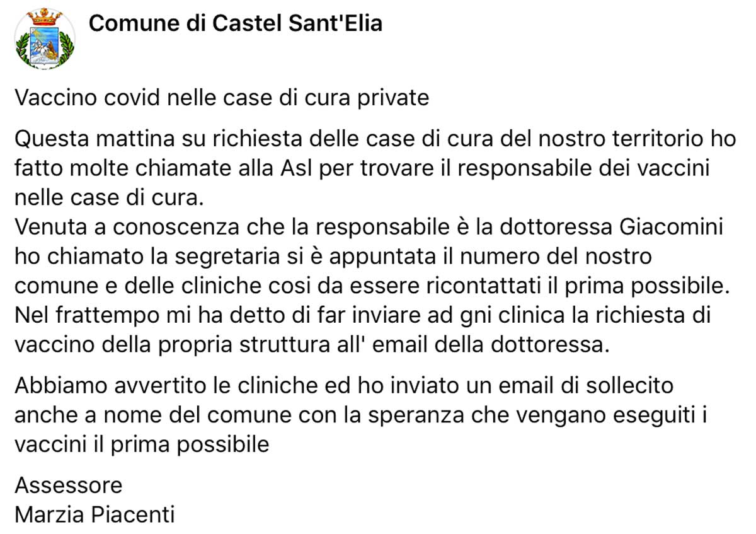Open the Comune di Castel Sant'Elia page name
756x534 pixels.
click(x=236, y=24)
